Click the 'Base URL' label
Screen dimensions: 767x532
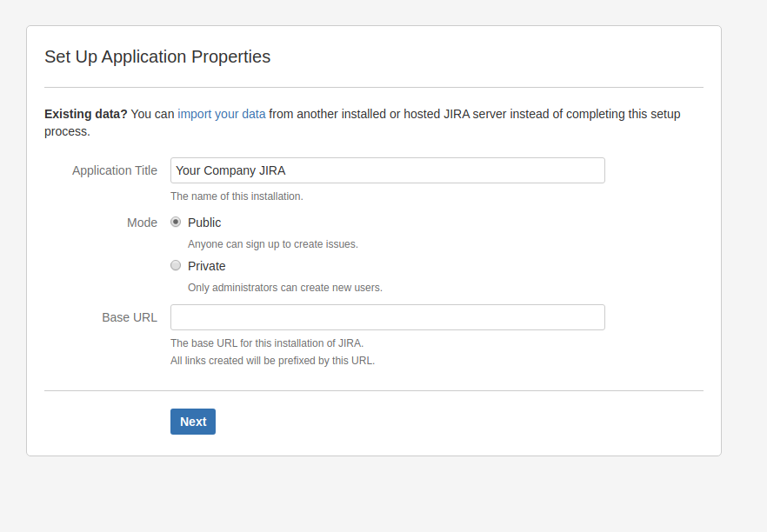coord(130,318)
